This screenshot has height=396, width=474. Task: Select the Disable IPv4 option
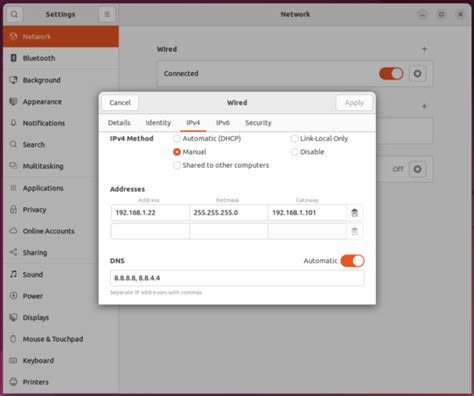[308, 152]
